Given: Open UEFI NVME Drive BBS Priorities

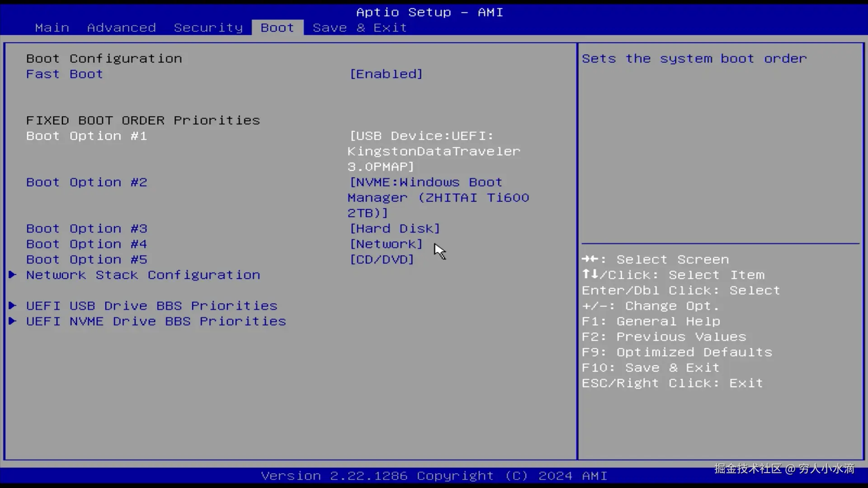Looking at the screenshot, I should [156, 321].
